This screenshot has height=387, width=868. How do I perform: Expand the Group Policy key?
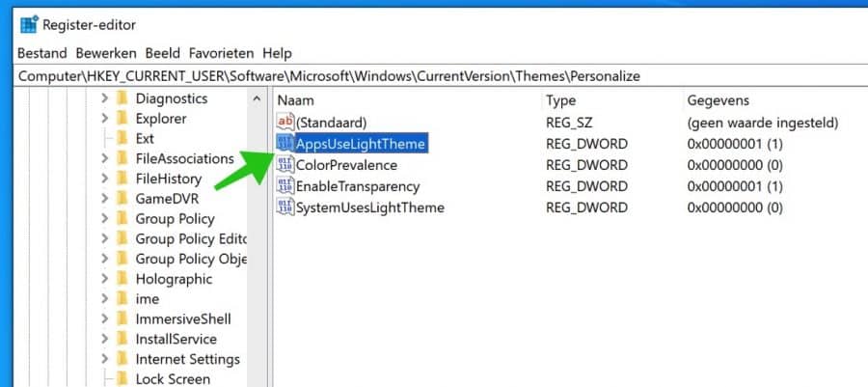coord(104,219)
